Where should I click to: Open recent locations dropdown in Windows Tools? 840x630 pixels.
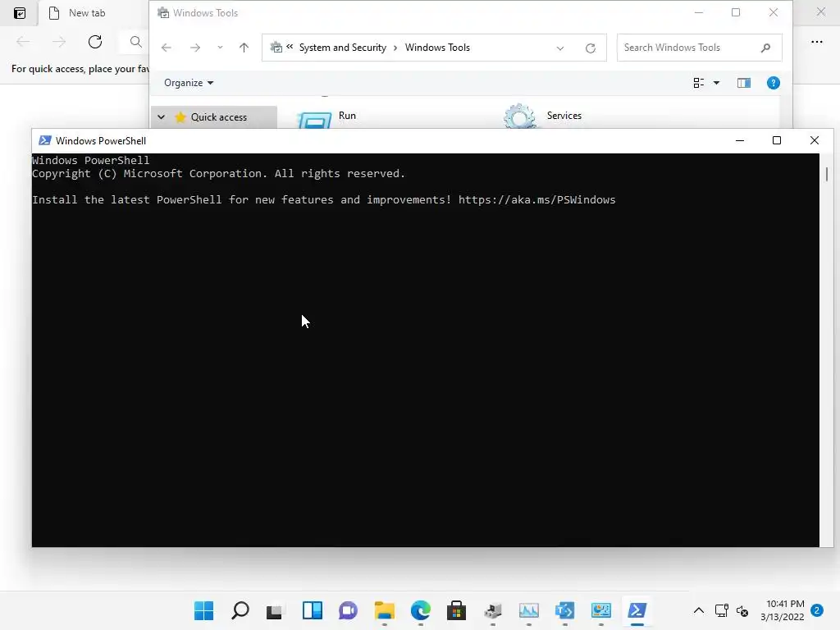220,48
